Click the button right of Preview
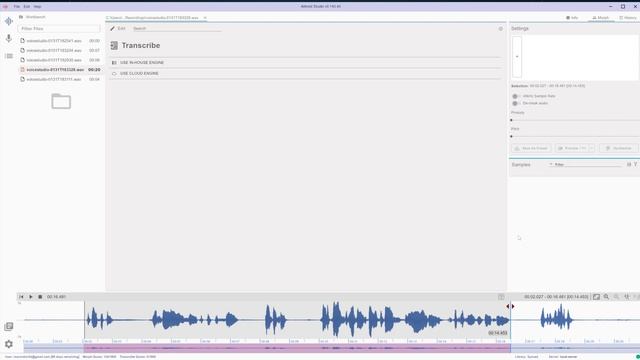This screenshot has height=360, width=640. pyautogui.click(x=618, y=148)
